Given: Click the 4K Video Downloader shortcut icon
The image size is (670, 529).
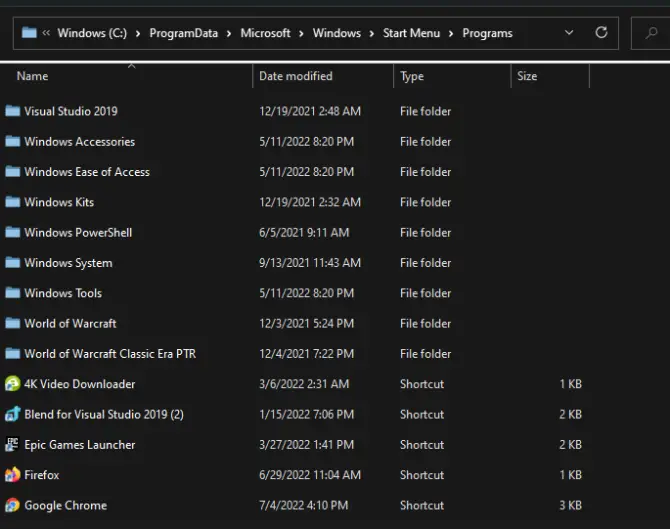Looking at the screenshot, I should pyautogui.click(x=12, y=384).
